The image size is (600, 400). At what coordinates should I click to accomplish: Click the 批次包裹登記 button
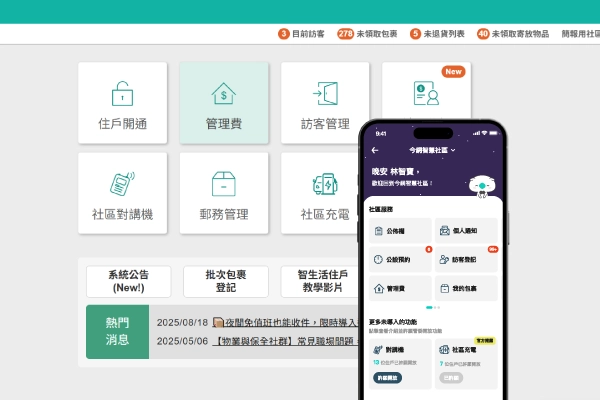226,281
